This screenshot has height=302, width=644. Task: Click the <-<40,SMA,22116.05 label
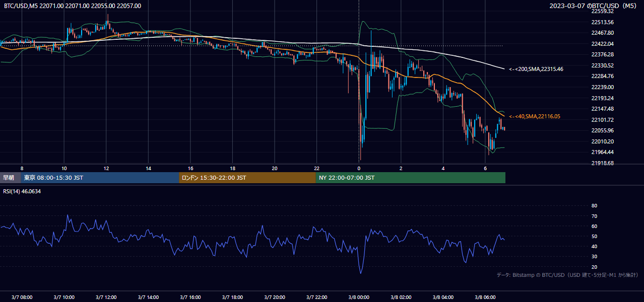point(534,116)
